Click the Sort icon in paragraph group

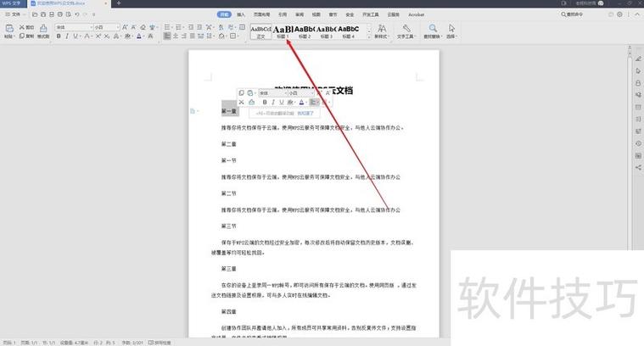pos(221,27)
